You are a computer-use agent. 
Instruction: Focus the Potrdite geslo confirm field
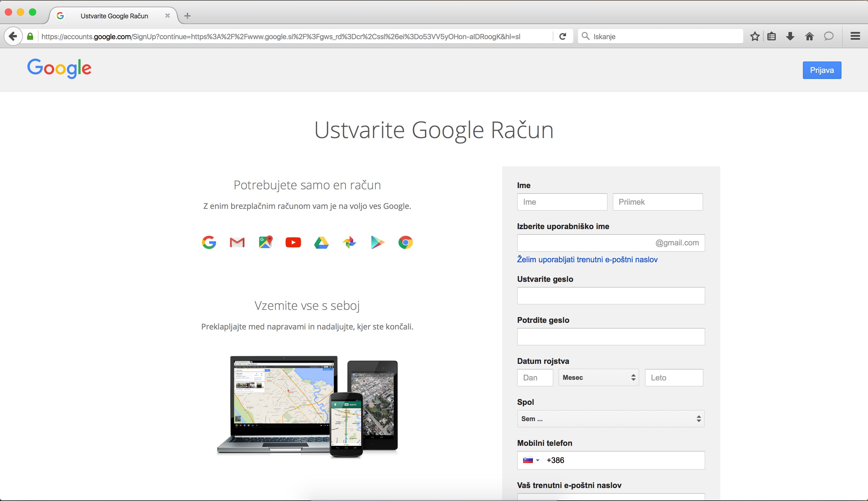click(x=611, y=336)
